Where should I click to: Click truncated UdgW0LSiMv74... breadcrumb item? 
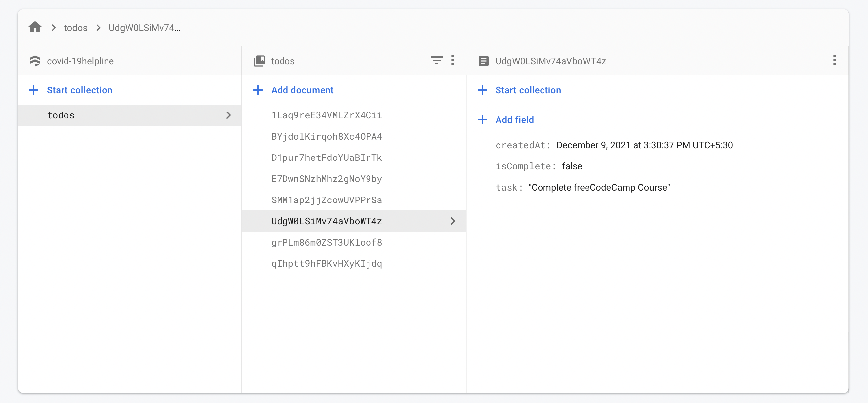coord(144,28)
